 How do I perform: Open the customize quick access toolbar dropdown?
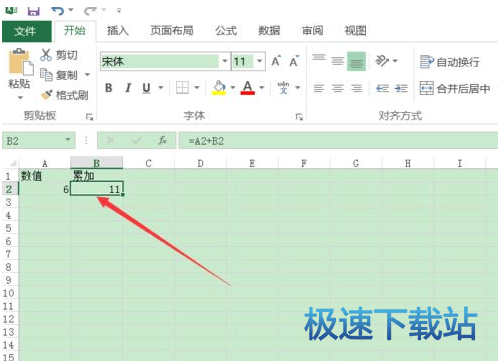pos(119,11)
